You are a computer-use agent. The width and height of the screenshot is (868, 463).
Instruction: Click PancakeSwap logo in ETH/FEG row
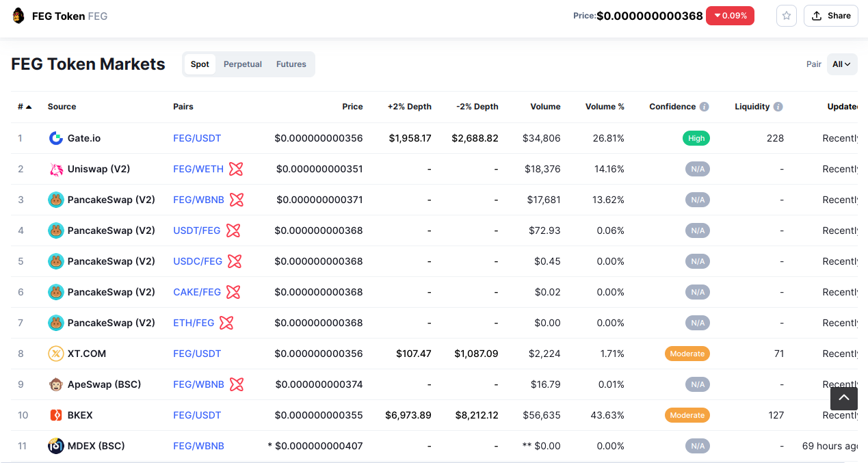pos(56,323)
